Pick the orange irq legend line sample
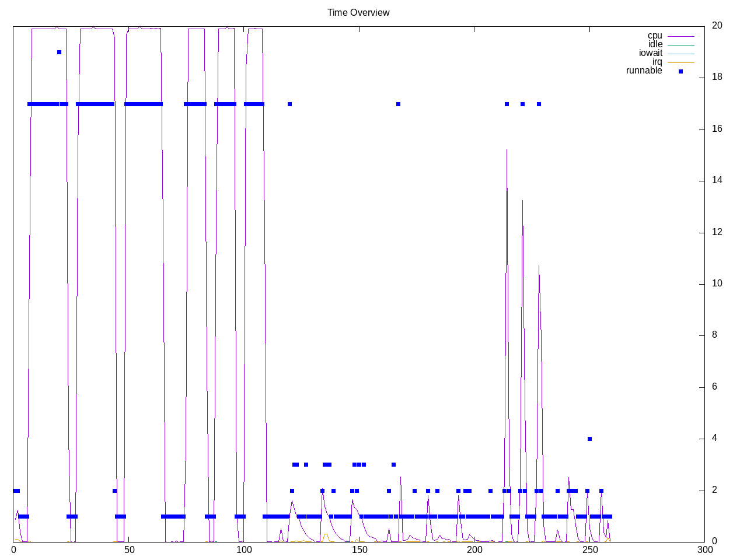This screenshot has height=560, width=747. point(680,62)
